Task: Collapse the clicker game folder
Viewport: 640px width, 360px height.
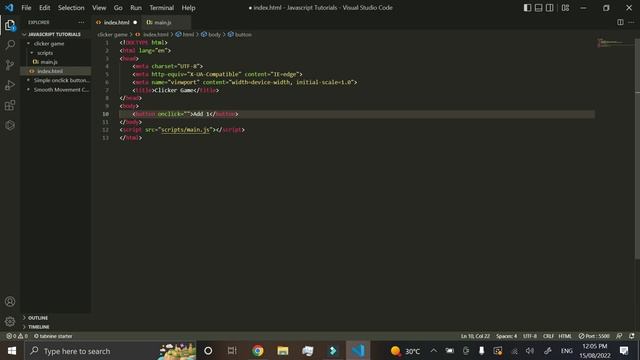Action: click(49, 44)
